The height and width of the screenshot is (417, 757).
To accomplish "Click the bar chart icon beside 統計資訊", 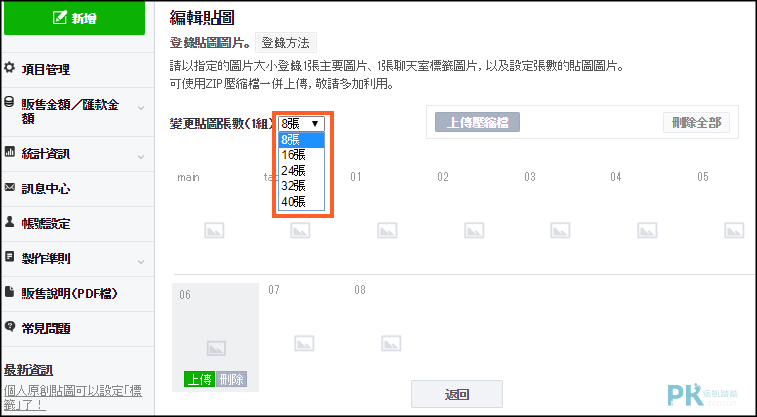I will [9, 152].
